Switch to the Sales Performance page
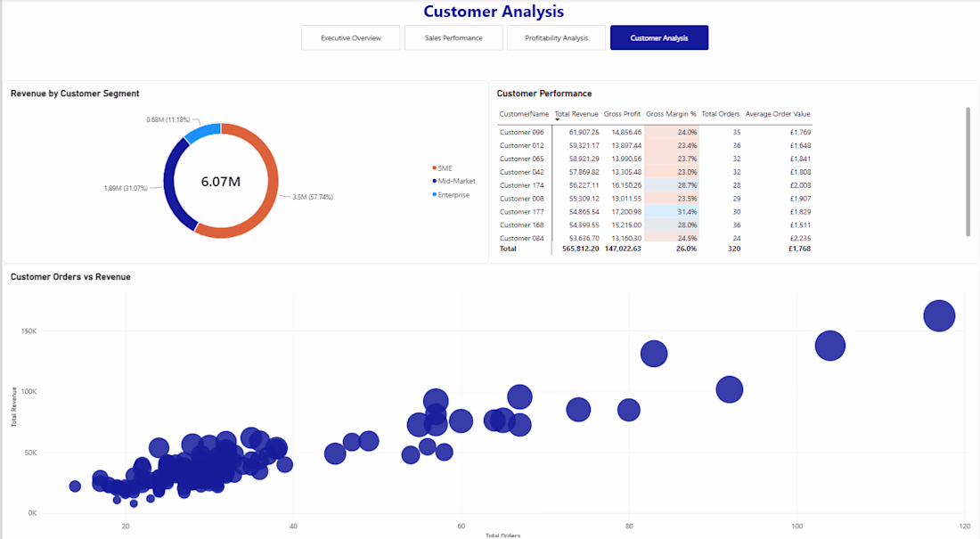 click(x=453, y=37)
